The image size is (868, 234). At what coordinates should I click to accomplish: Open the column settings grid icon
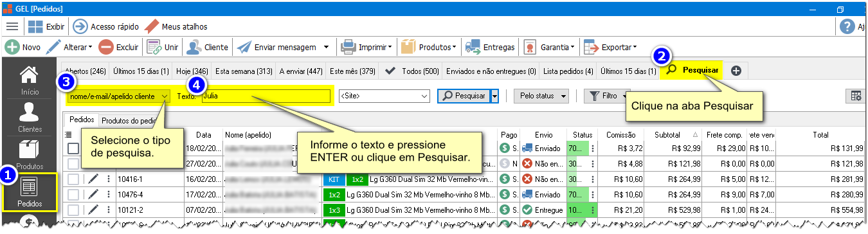(x=856, y=96)
